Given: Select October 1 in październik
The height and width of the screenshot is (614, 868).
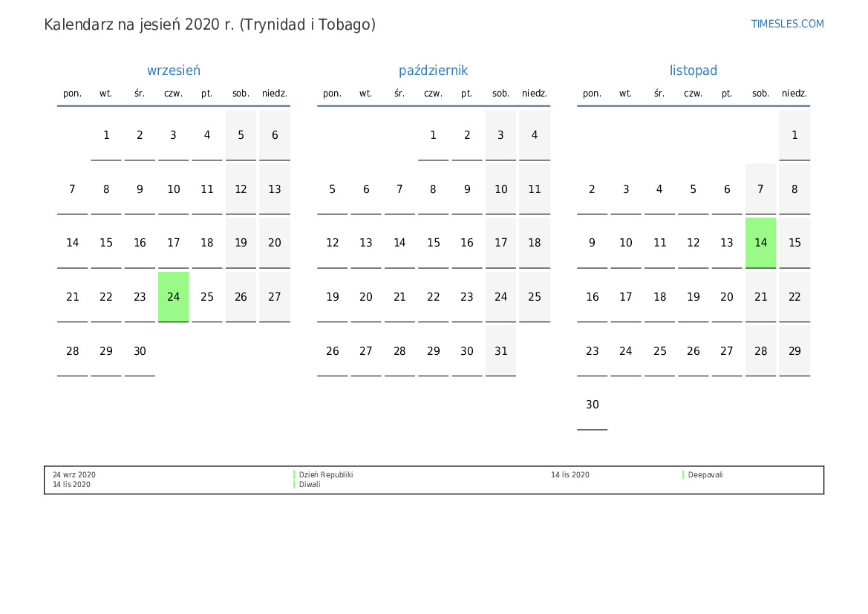Looking at the screenshot, I should click(433, 135).
